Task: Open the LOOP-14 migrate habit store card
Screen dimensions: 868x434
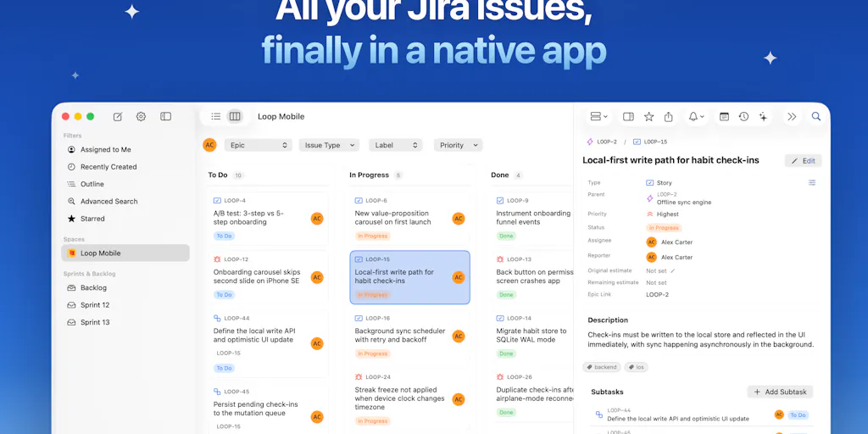Action: click(532, 336)
